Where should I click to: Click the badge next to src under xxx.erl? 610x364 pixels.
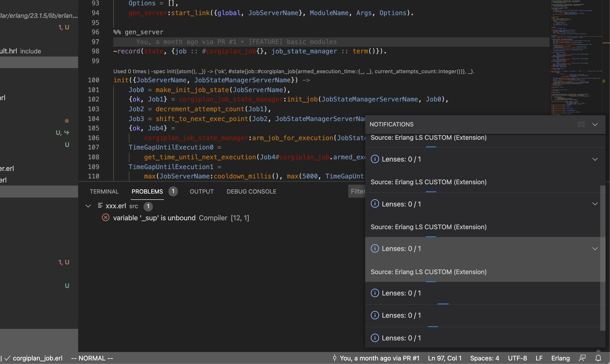148,206
